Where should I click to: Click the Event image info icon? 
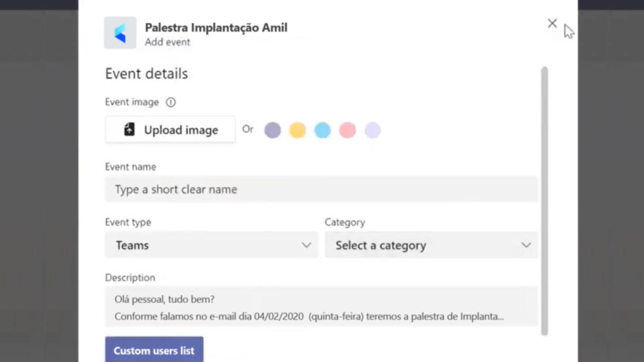tap(171, 102)
